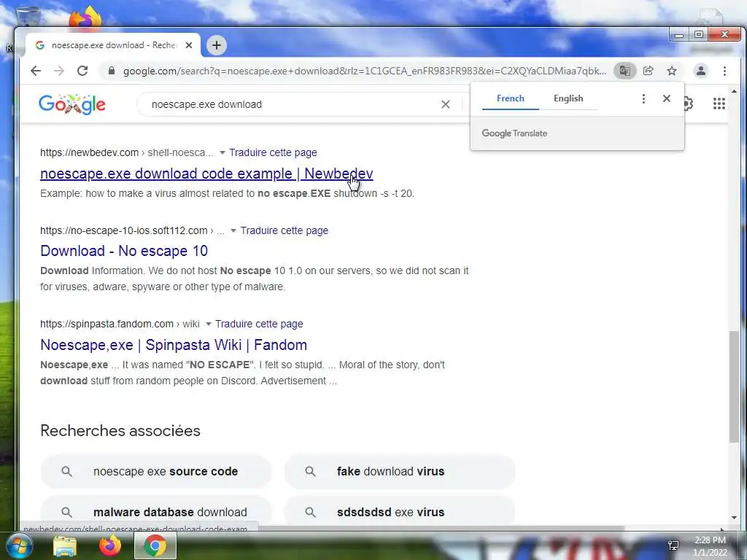Open the Chrome profile avatar menu
This screenshot has width=747, height=560.
[x=701, y=71]
